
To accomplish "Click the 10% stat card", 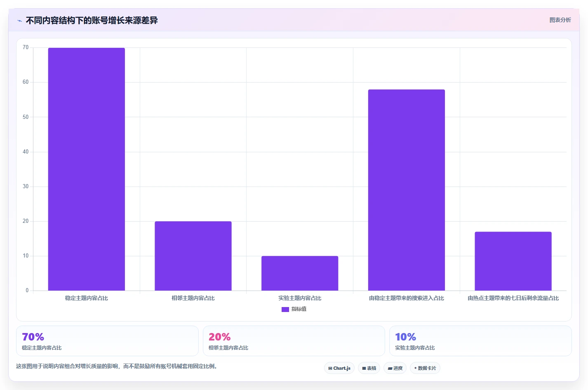I will click(x=480, y=341).
